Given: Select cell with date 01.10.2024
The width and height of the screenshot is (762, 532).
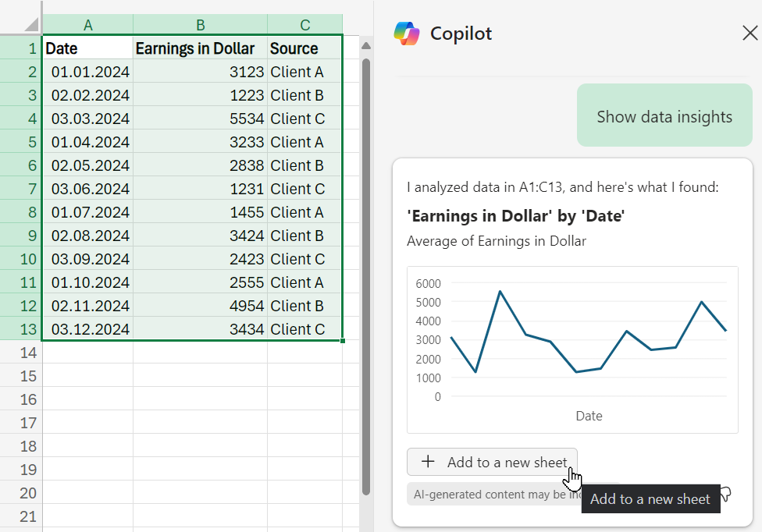Looking at the screenshot, I should tap(87, 282).
